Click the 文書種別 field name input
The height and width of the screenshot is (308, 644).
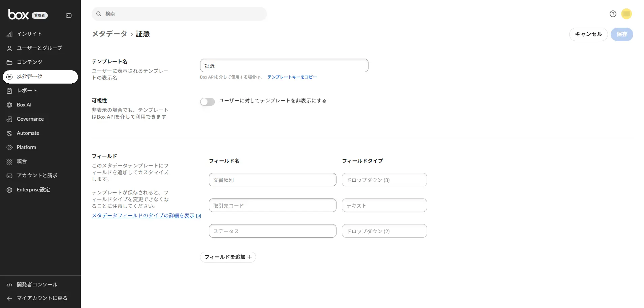[272, 180]
